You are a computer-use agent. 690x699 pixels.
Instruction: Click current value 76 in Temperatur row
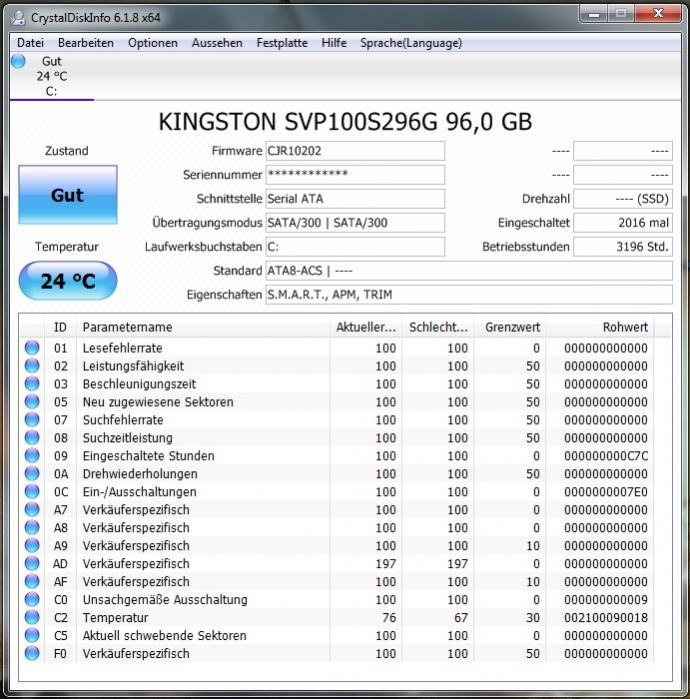coord(389,617)
